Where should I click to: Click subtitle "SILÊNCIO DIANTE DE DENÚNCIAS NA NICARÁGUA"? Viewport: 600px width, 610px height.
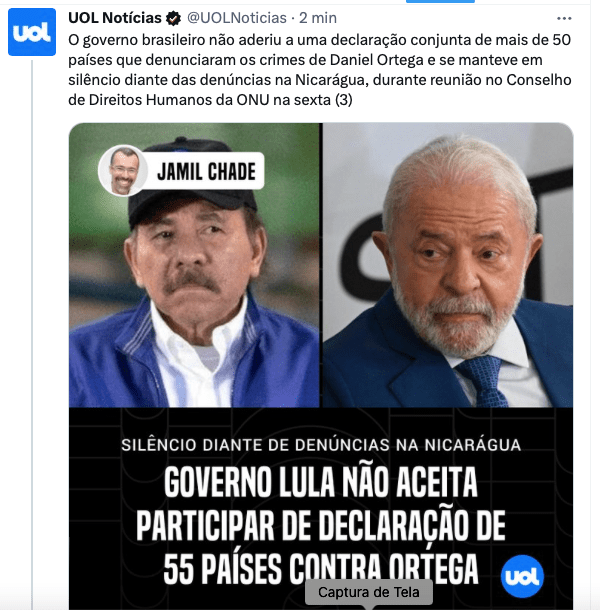[321, 445]
